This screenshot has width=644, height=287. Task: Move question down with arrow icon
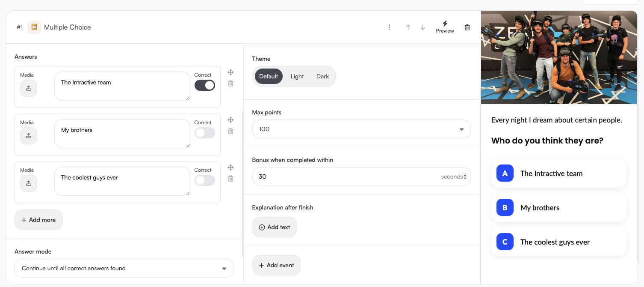[423, 27]
